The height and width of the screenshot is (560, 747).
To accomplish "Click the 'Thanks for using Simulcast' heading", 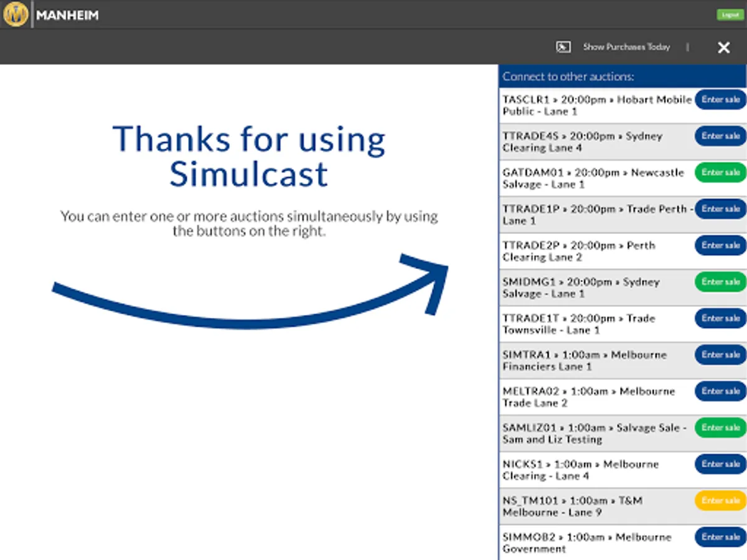I will (249, 156).
